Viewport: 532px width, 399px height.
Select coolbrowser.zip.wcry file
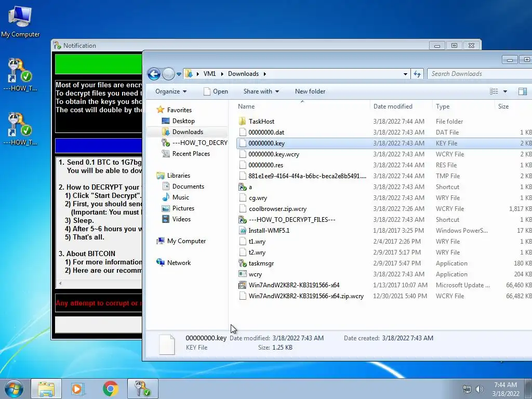277,209
